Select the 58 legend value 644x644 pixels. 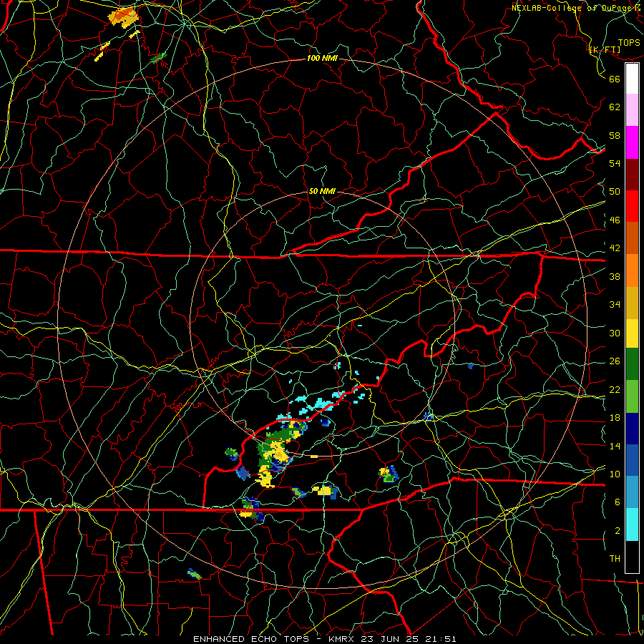[615, 135]
